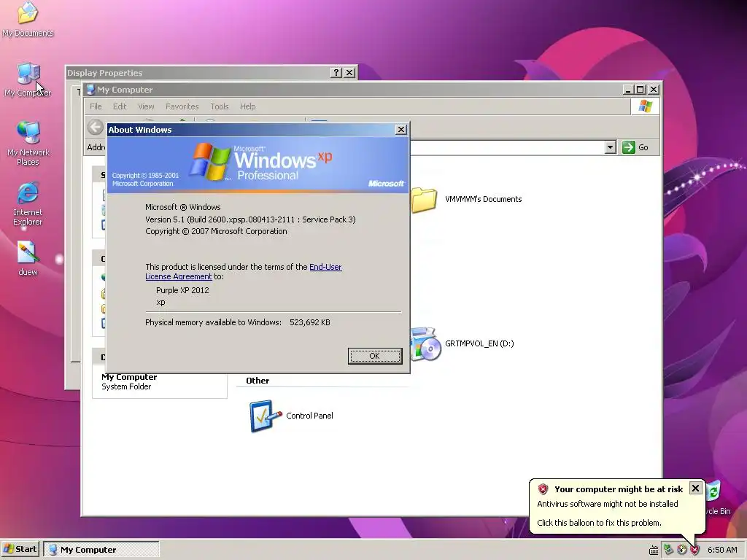Select the GRTMPVOL_EN (D:) disc drive icon
The width and height of the screenshot is (747, 560).
(x=425, y=344)
